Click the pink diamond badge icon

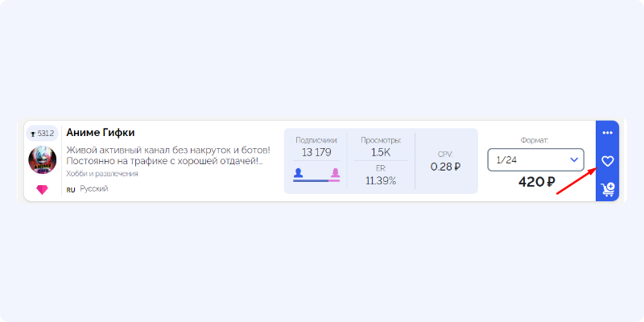pos(42,190)
